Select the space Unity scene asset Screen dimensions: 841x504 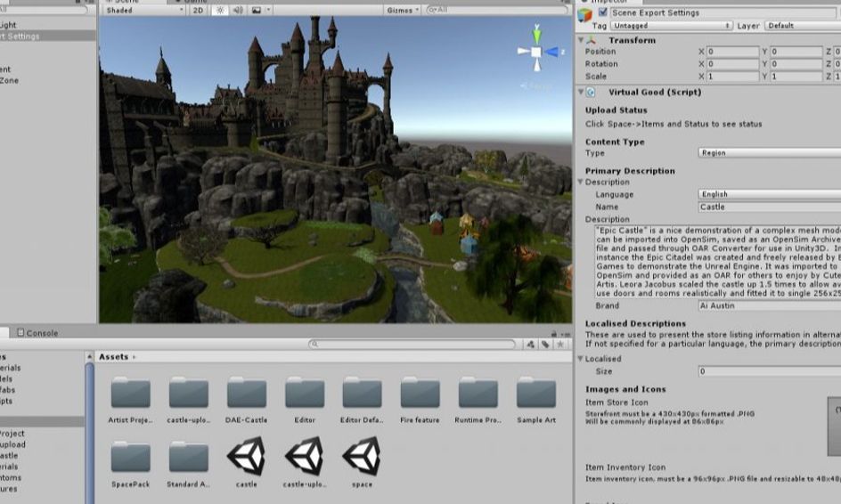pyautogui.click(x=362, y=462)
